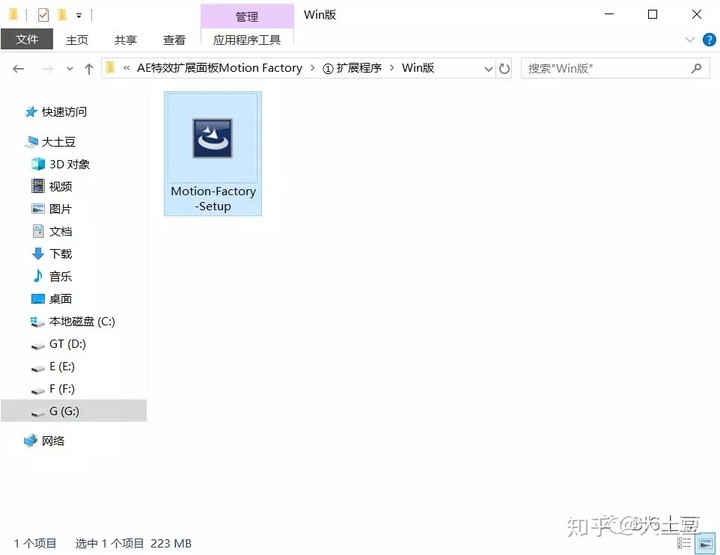Open the Customize Quick Access Toolbar dropdown
The width and height of the screenshot is (720, 555).
pyautogui.click(x=79, y=16)
